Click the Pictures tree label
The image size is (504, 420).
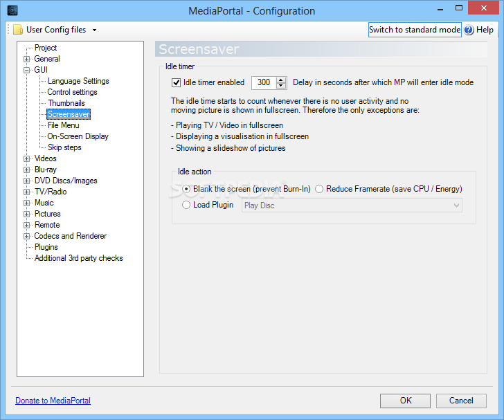pos(48,214)
